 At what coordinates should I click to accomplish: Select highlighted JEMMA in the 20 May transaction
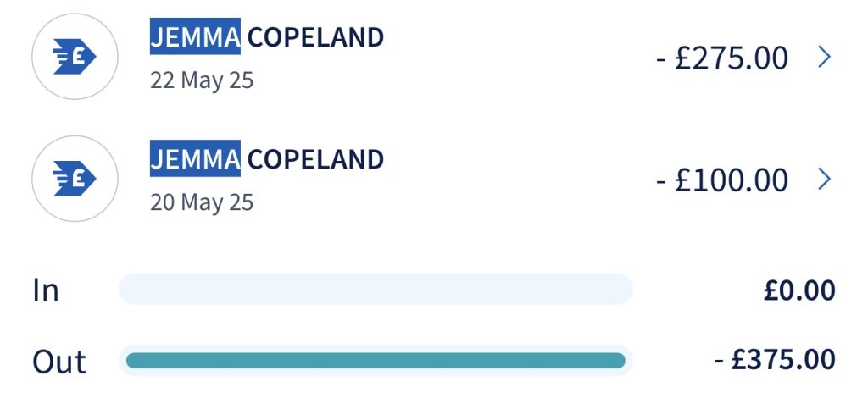click(195, 159)
